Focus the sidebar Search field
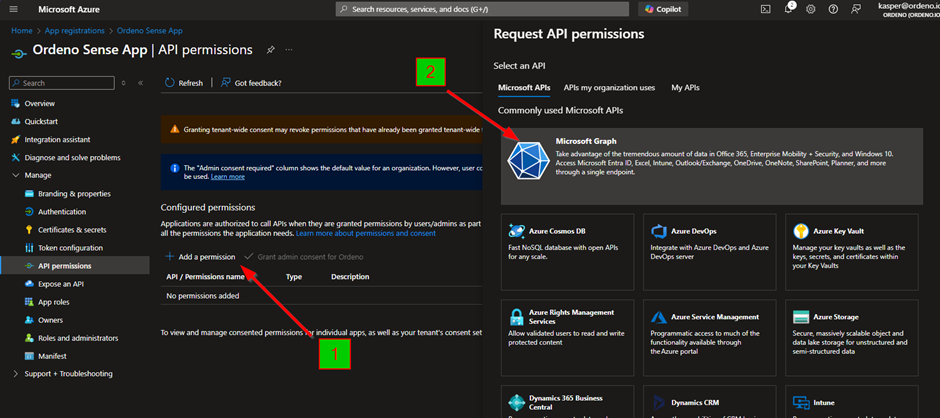940x418 pixels. click(62, 83)
